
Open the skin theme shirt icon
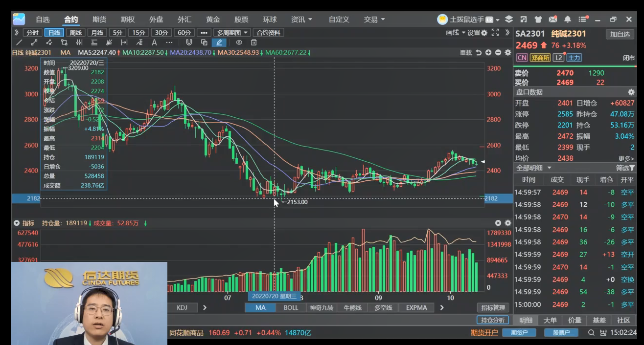tap(538, 20)
